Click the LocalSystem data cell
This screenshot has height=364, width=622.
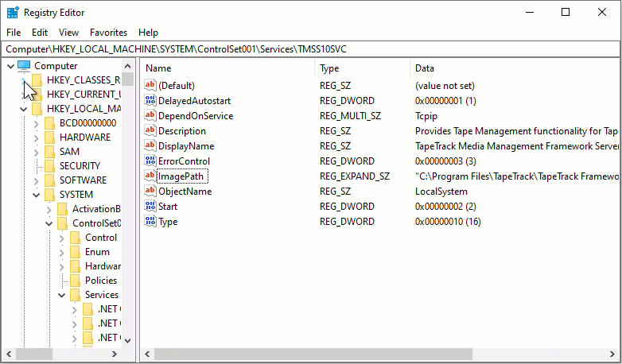point(441,191)
